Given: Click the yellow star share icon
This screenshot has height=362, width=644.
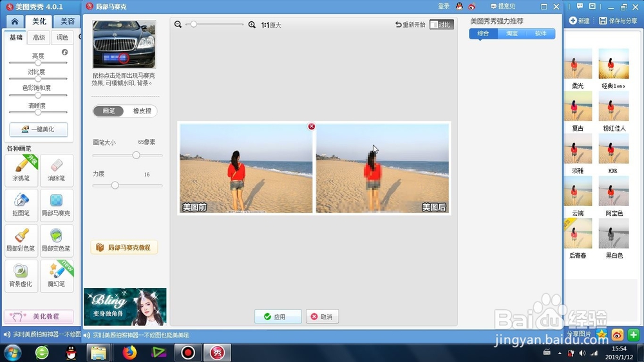Looking at the screenshot, I should 601,334.
